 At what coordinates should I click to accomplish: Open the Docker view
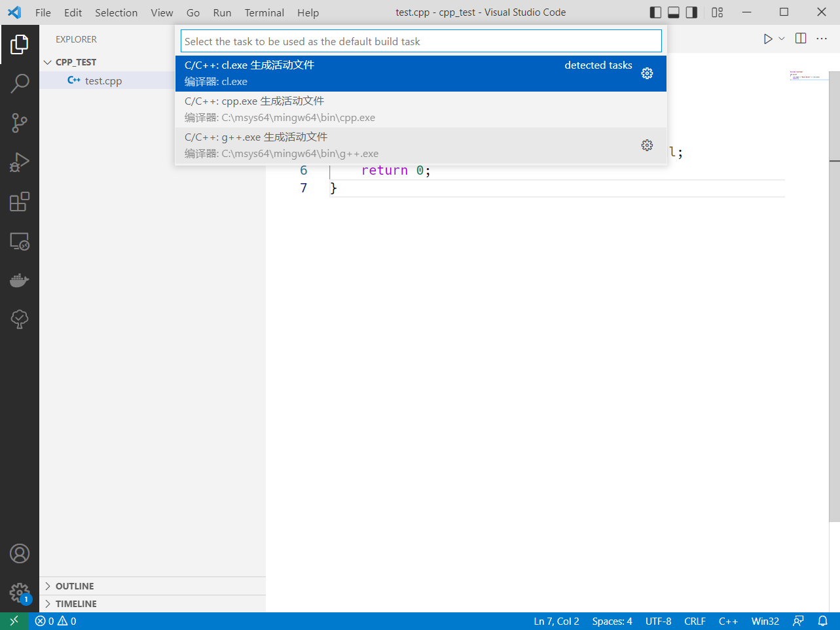(x=20, y=280)
